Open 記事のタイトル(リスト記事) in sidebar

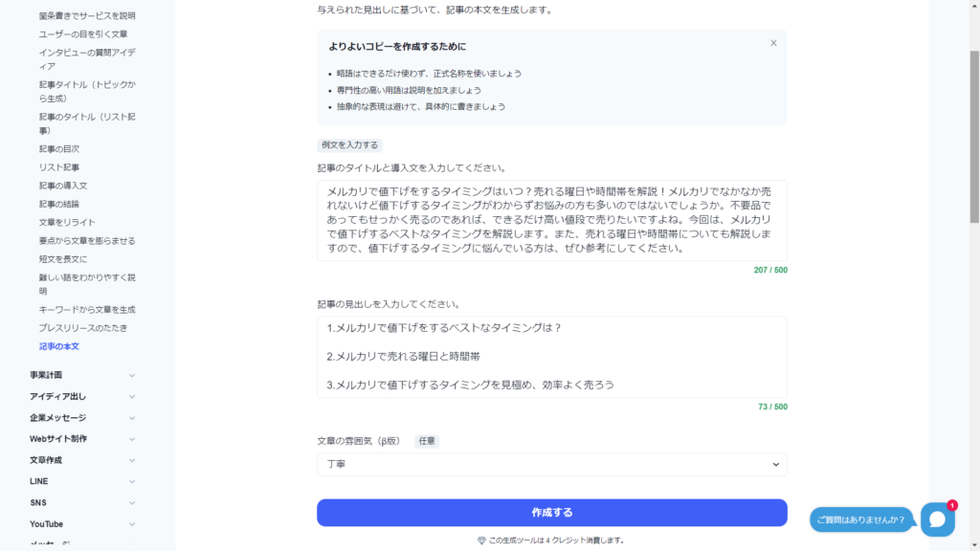[87, 123]
